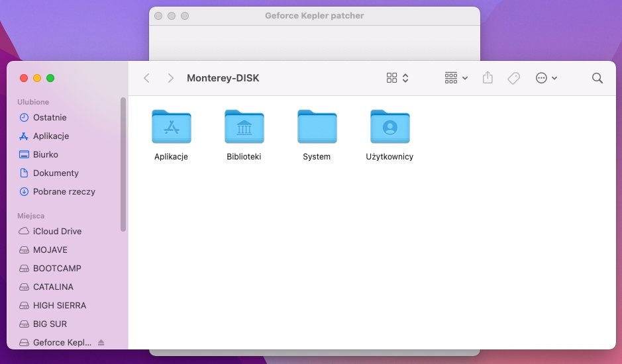Click the Miejsca section header
The height and width of the screenshot is (364, 622).
[x=31, y=216]
